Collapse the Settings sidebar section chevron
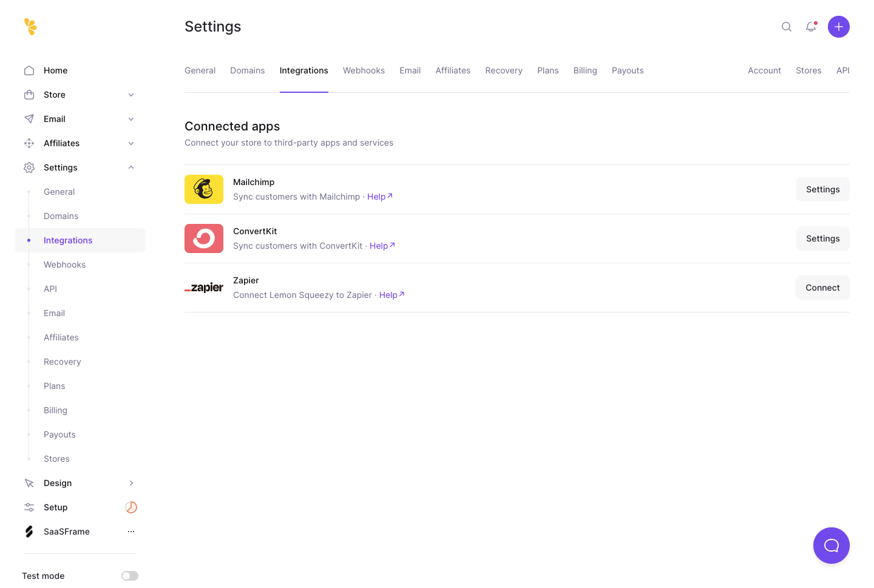 point(131,167)
